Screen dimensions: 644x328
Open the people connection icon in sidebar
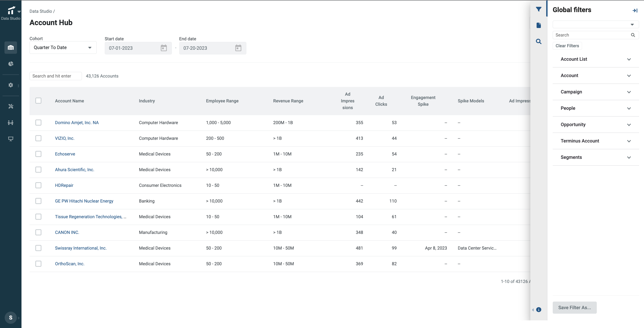tap(11, 123)
